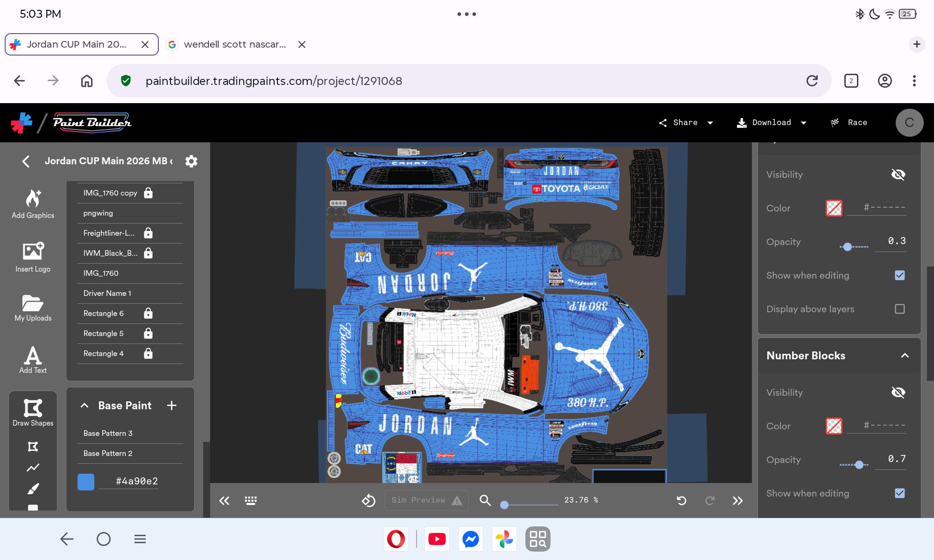The height and width of the screenshot is (560, 934).
Task: Select the line drawing tool icon
Action: click(33, 468)
